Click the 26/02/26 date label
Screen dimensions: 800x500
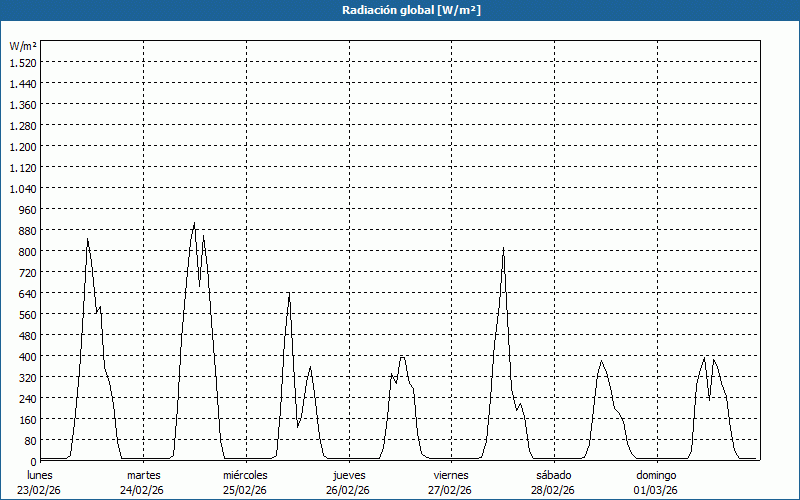(x=348, y=491)
